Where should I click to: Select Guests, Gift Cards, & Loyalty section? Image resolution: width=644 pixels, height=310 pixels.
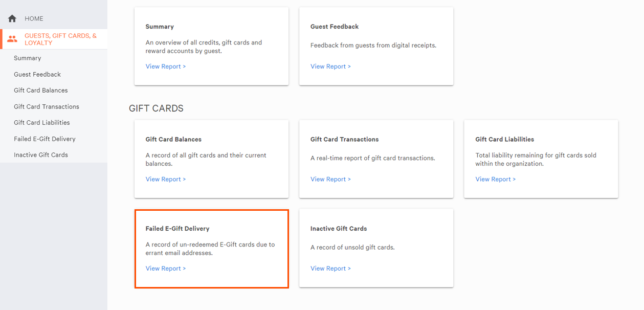[55, 39]
